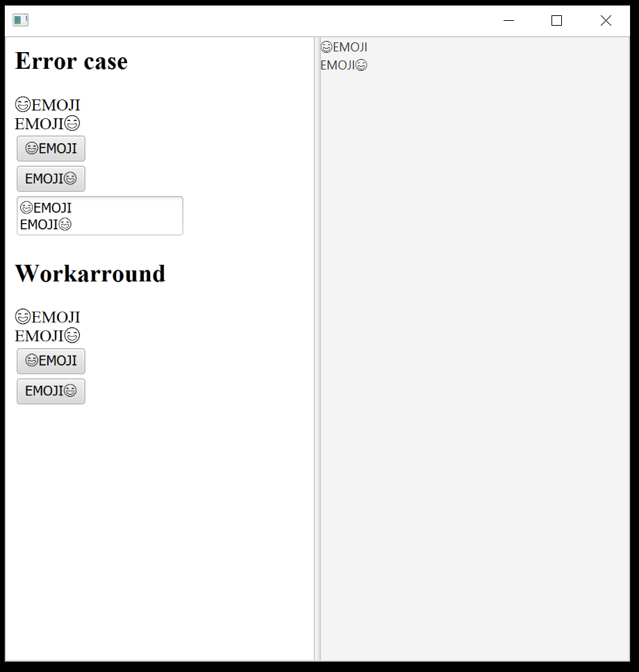The width and height of the screenshot is (639, 672).
Task: Place cursor on the text area's second line
Action: (46, 224)
